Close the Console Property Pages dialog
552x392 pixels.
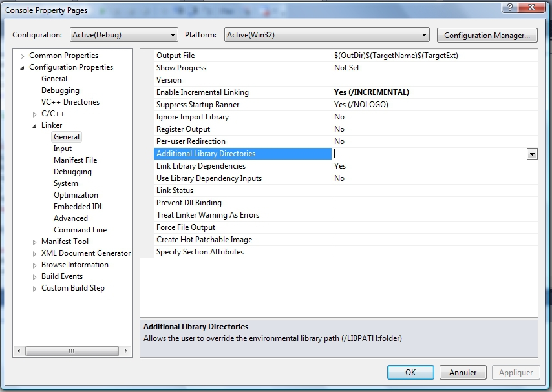click(532, 7)
